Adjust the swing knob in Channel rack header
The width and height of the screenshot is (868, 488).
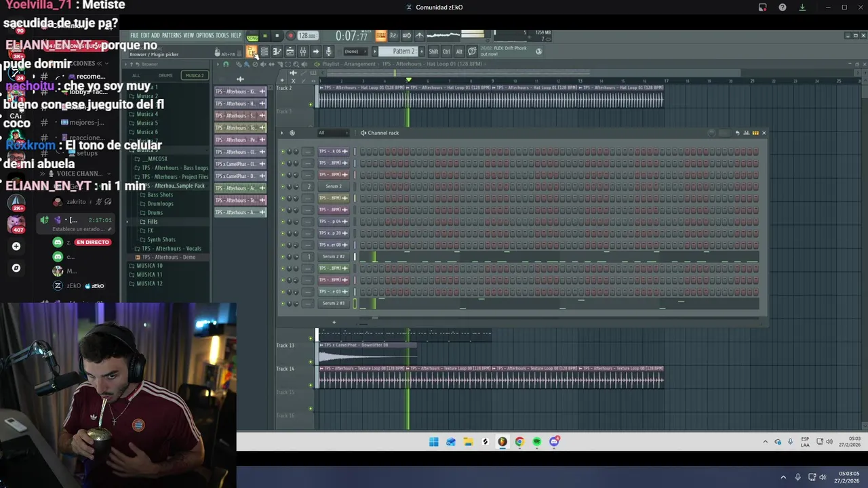(711, 133)
